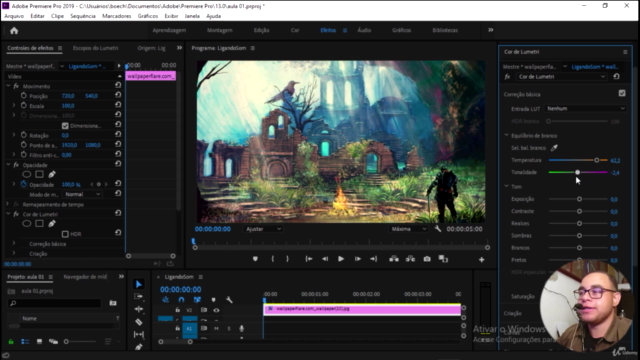Viewport: 640px width, 360px height.
Task: Toggle V2 track output eye
Action: pos(216,310)
